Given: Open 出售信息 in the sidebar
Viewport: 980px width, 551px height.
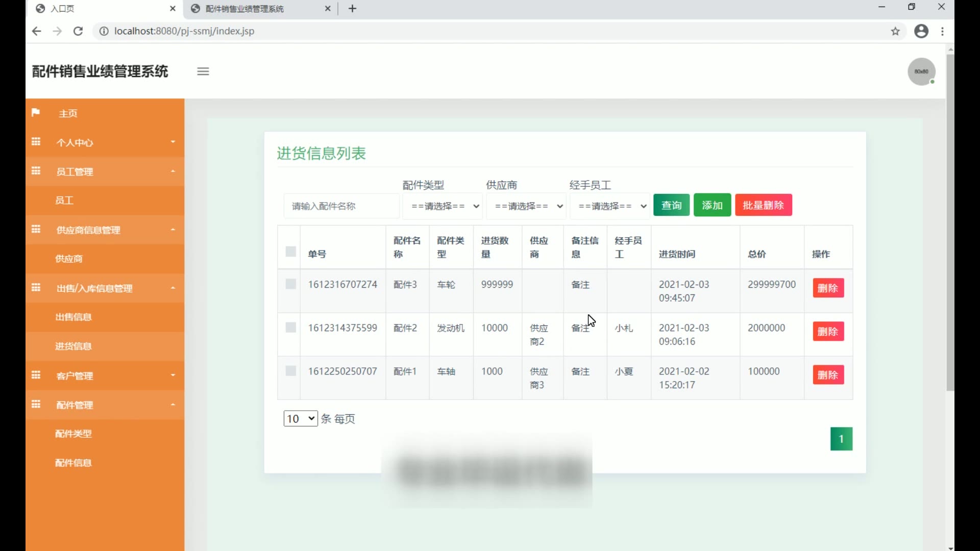Looking at the screenshot, I should point(73,317).
